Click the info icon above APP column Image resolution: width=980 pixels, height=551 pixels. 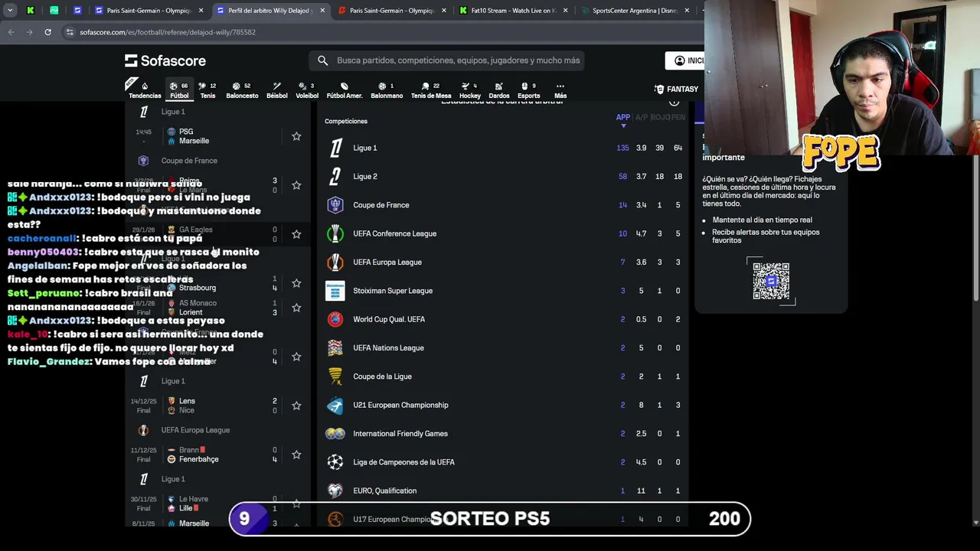pyautogui.click(x=674, y=102)
